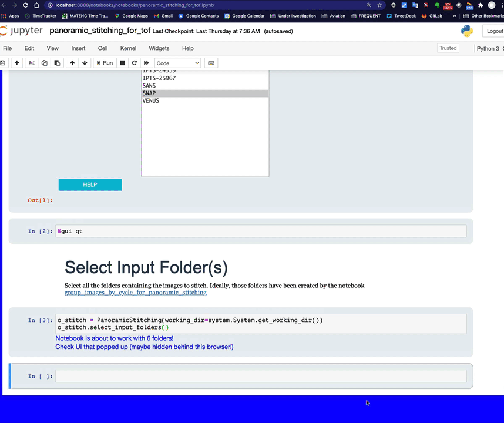Interrupt the kernel with the stop icon
The image size is (504, 423).
[x=122, y=63]
